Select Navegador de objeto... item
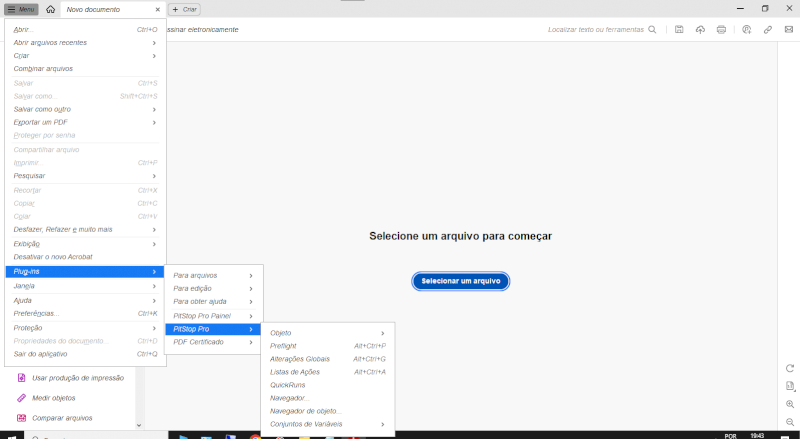The image size is (800, 439). coord(328,411)
